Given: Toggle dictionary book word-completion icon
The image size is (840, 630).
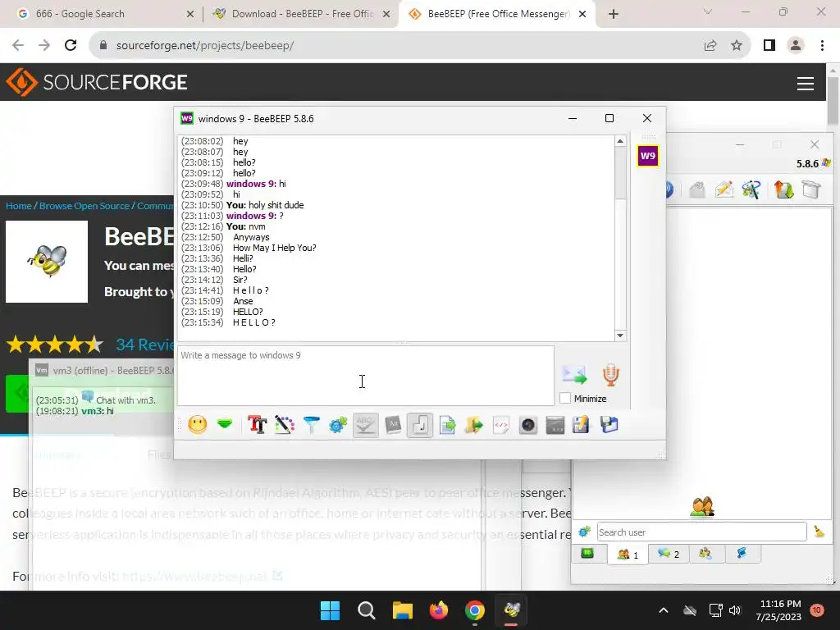Looking at the screenshot, I should point(393,426).
